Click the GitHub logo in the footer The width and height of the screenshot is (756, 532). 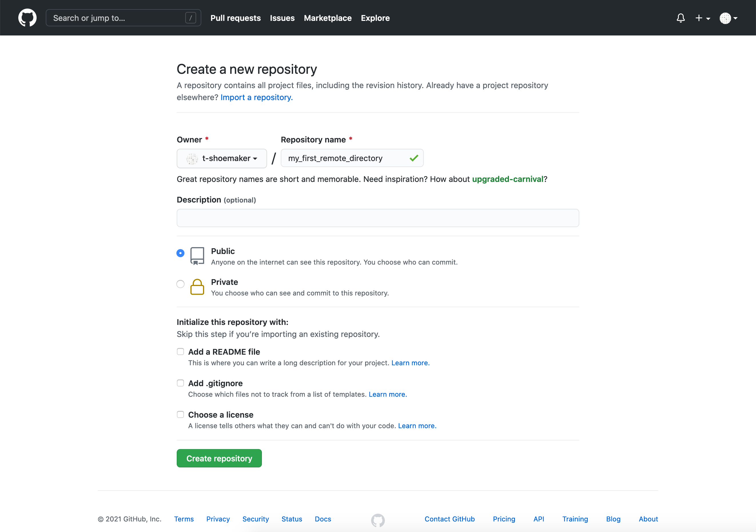point(378,520)
